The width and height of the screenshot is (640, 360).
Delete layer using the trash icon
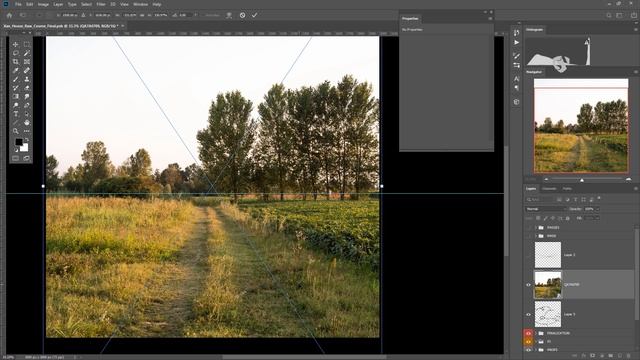[x=629, y=356]
